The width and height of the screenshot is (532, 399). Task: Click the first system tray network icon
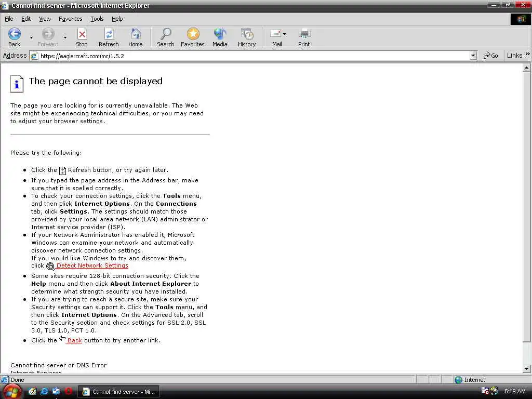point(485,391)
